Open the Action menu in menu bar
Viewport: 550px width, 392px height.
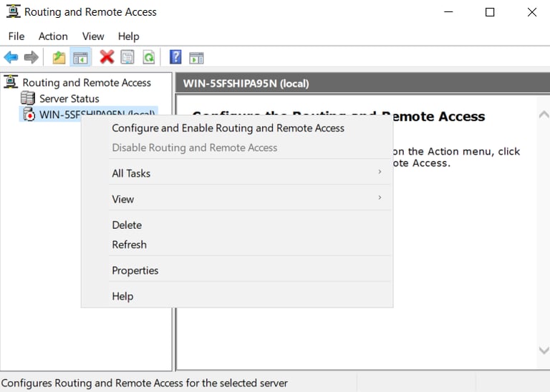53,36
